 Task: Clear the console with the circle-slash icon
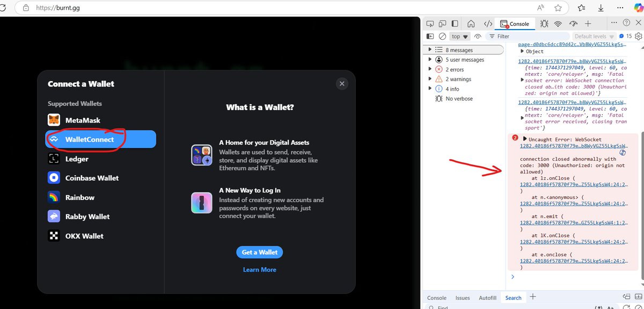pyautogui.click(x=442, y=37)
